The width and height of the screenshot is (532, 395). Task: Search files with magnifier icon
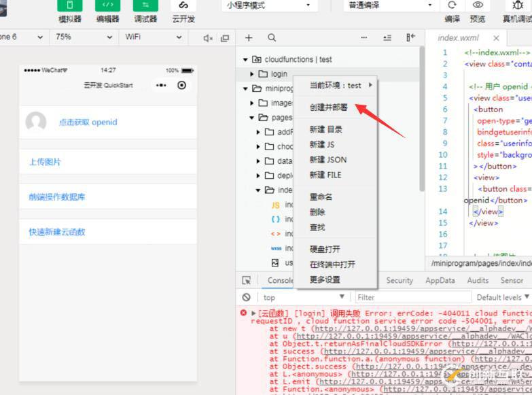tap(272, 37)
